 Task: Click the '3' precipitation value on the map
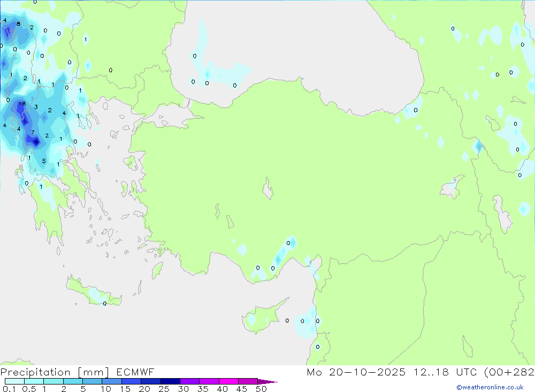pyautogui.click(x=36, y=107)
